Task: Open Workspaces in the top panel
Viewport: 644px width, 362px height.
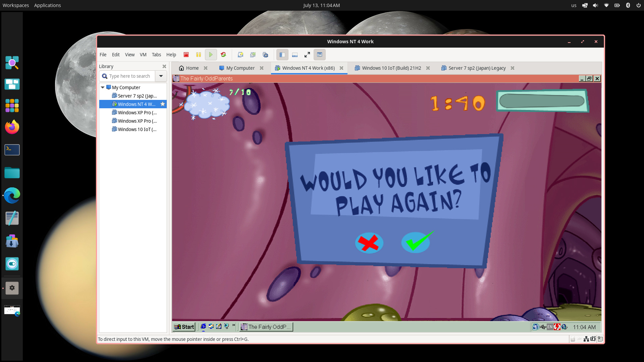Action: click(x=16, y=5)
